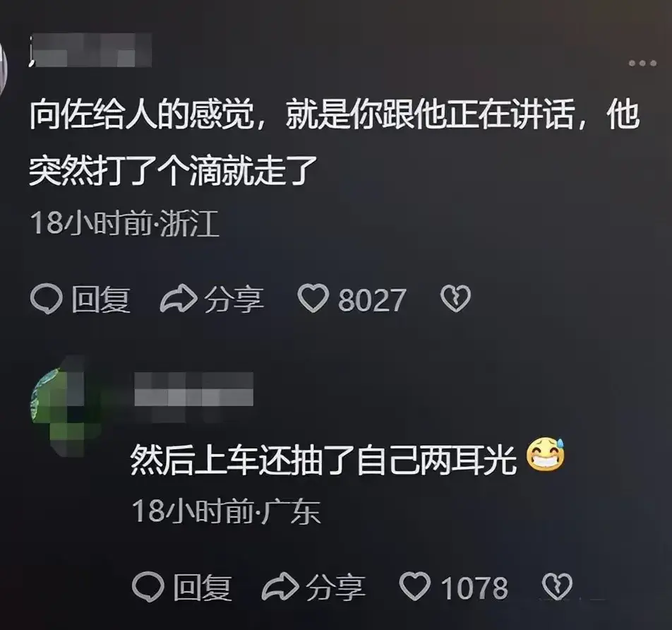
Task: Dislike the Guangdong reply with the broken heart
Action: (557, 586)
